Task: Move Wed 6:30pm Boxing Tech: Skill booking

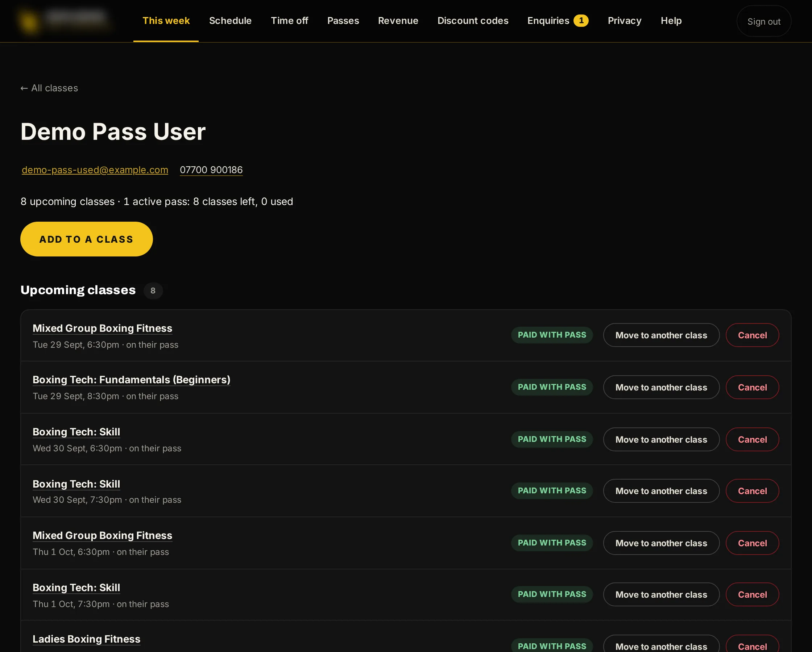Action: pos(661,439)
